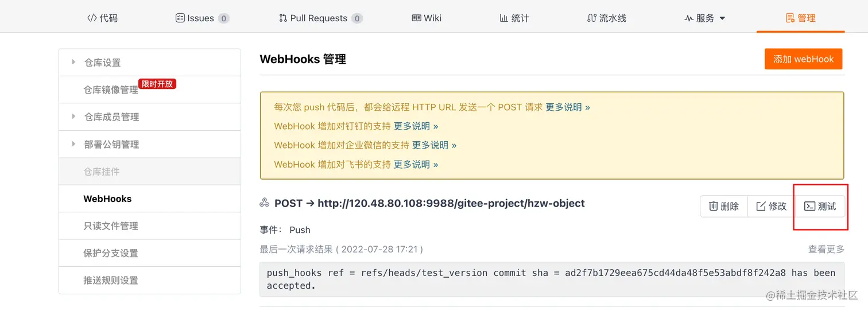The width and height of the screenshot is (868, 311).
Task: Open the Pull Requests tab
Action: click(320, 18)
